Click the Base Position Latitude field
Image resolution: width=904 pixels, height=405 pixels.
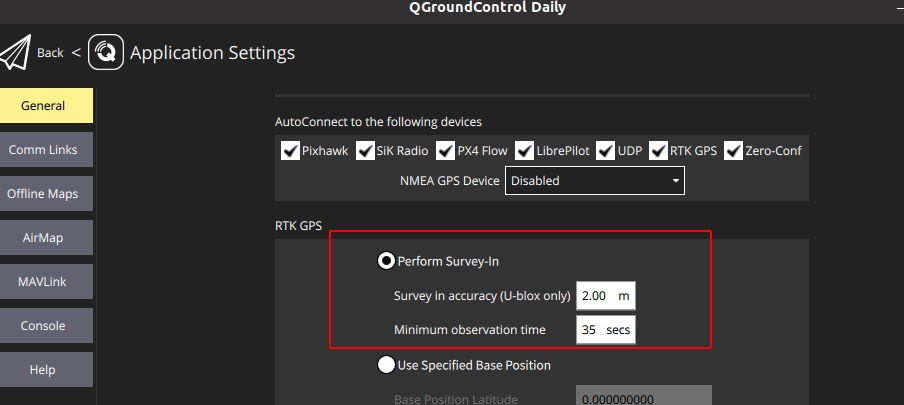[x=644, y=396]
